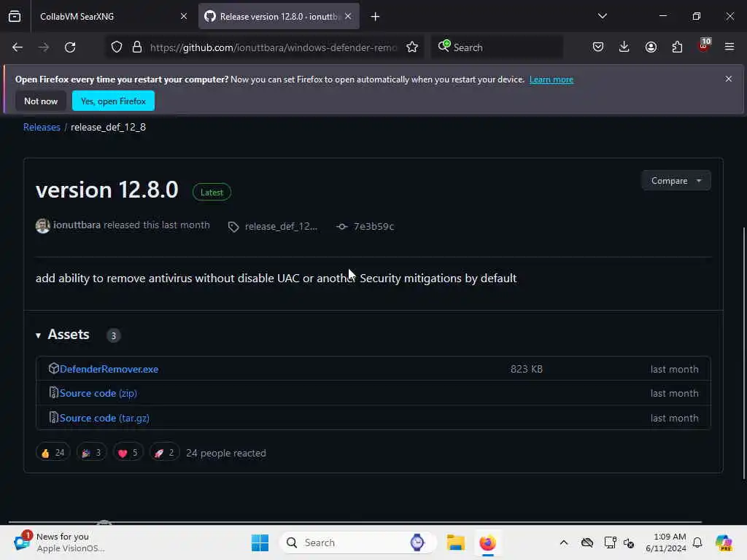Save page to Pocket

(x=598, y=47)
